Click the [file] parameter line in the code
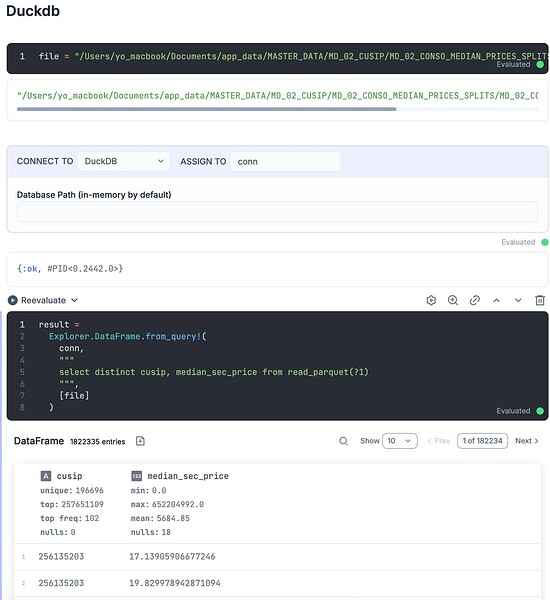This screenshot has width=550, height=600. pos(74,395)
